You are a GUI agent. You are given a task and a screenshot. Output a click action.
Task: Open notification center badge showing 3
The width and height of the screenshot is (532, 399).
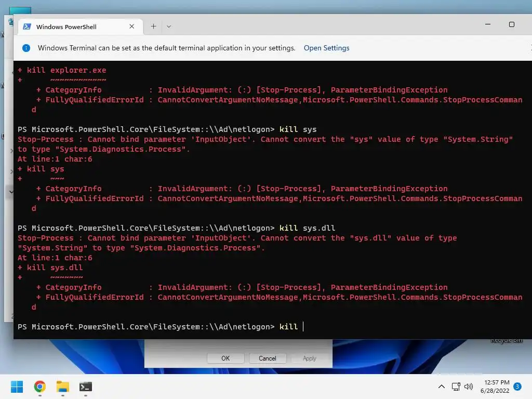[517, 387]
